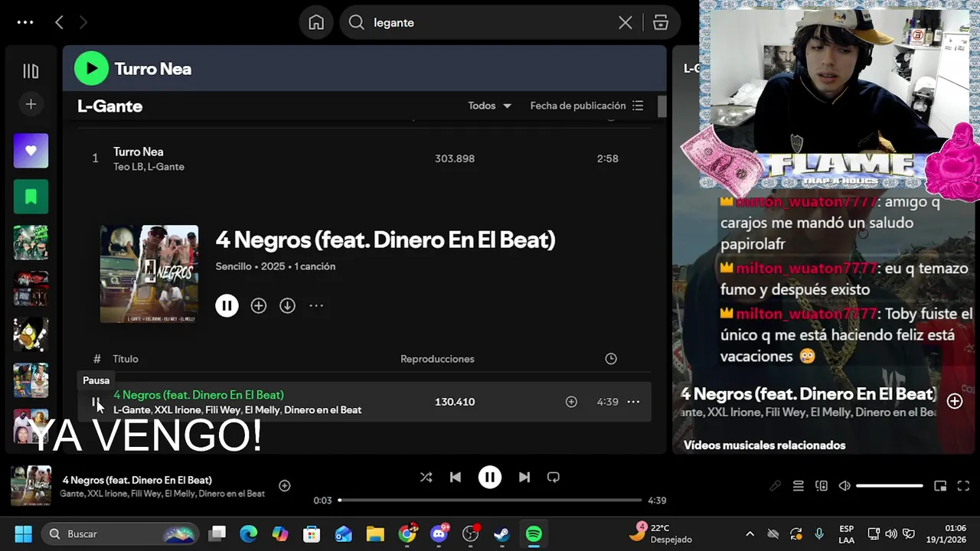This screenshot has width=980, height=551.
Task: Open more options for the 4 Negros single
Action: tap(316, 305)
